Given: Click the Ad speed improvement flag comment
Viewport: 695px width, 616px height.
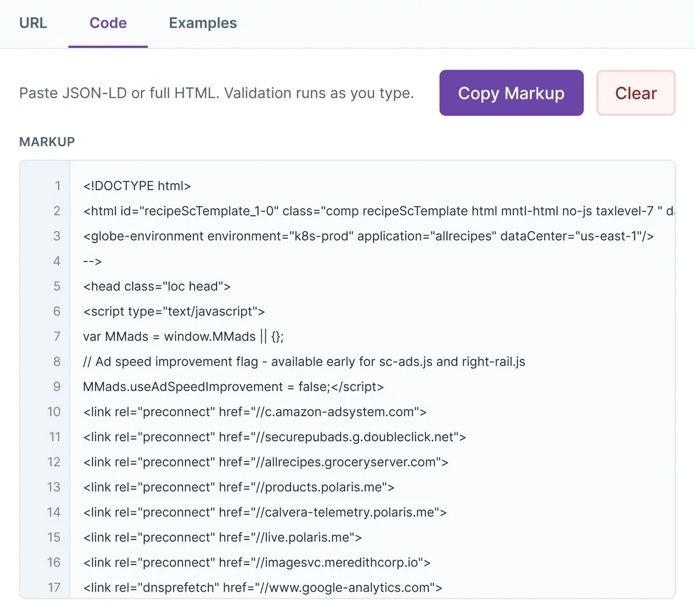Looking at the screenshot, I should pyautogui.click(x=304, y=362).
